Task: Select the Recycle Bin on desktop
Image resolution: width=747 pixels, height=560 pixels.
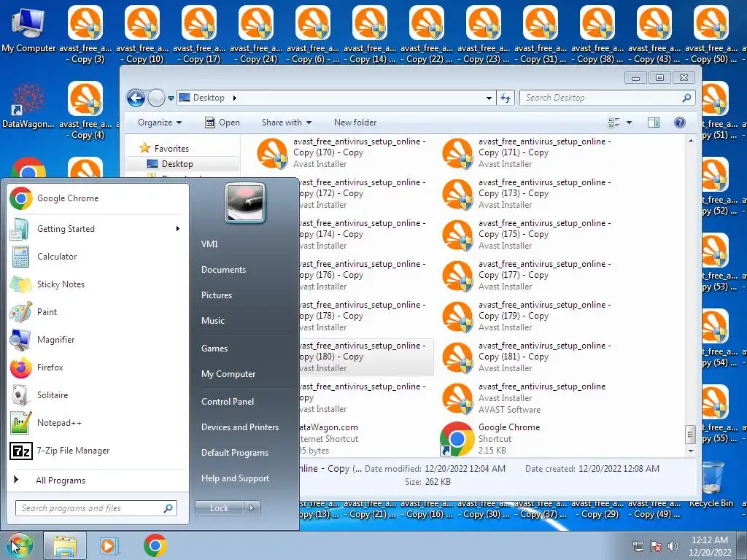Action: pos(712,485)
